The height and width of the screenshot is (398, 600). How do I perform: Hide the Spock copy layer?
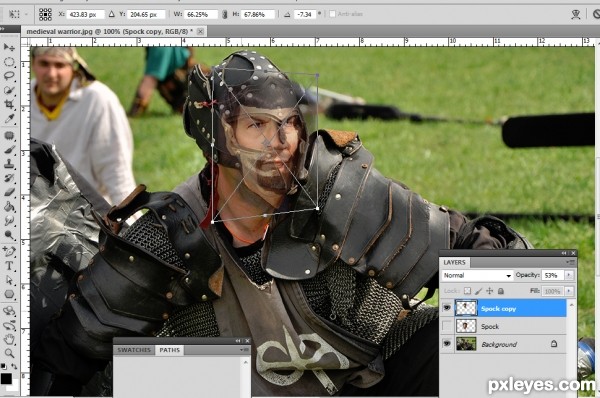447,308
